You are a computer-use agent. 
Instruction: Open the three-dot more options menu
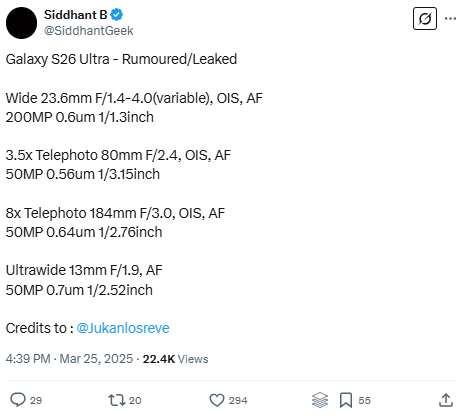tap(450, 19)
